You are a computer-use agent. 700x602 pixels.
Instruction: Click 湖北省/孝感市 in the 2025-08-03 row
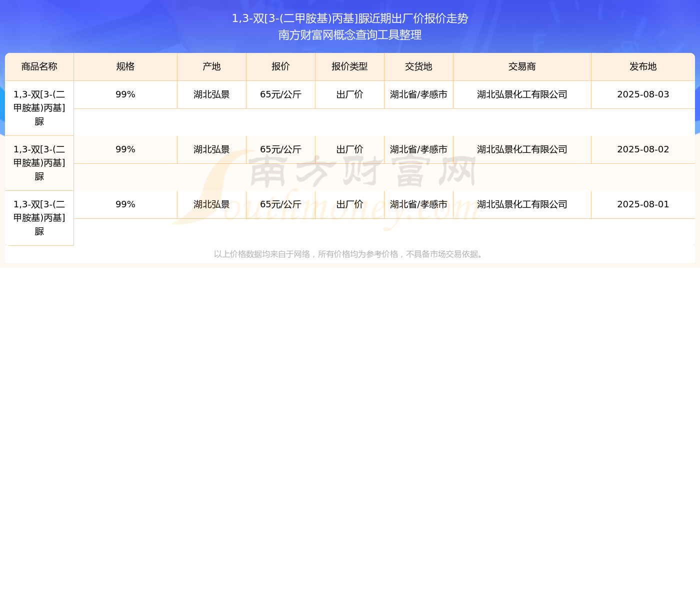(418, 94)
